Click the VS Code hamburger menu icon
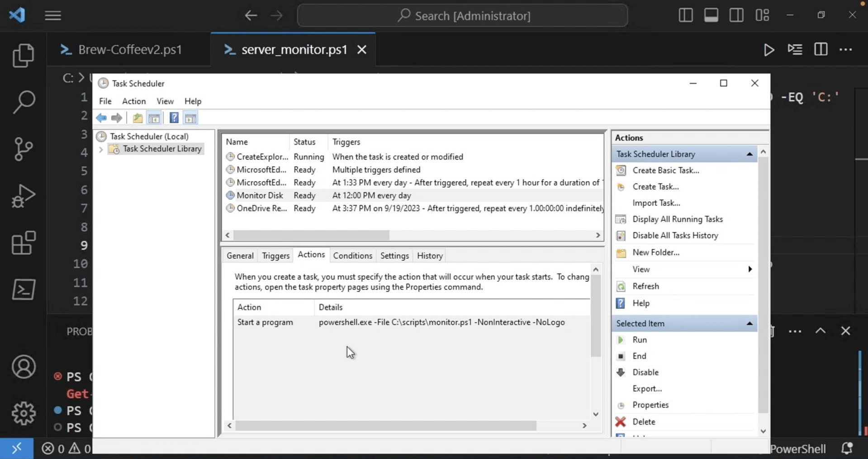The width and height of the screenshot is (868, 459). click(x=53, y=16)
